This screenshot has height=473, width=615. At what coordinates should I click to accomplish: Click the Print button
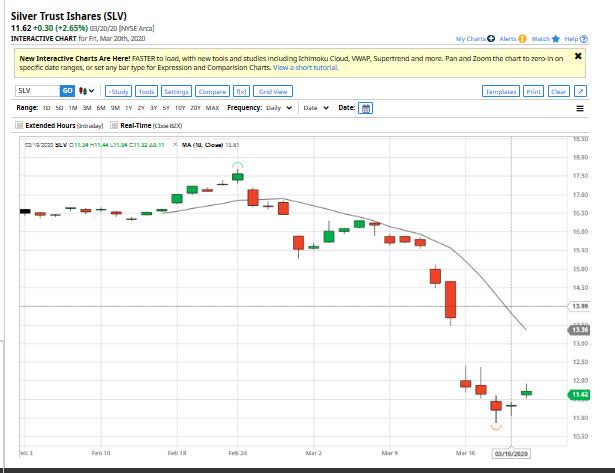tap(533, 91)
